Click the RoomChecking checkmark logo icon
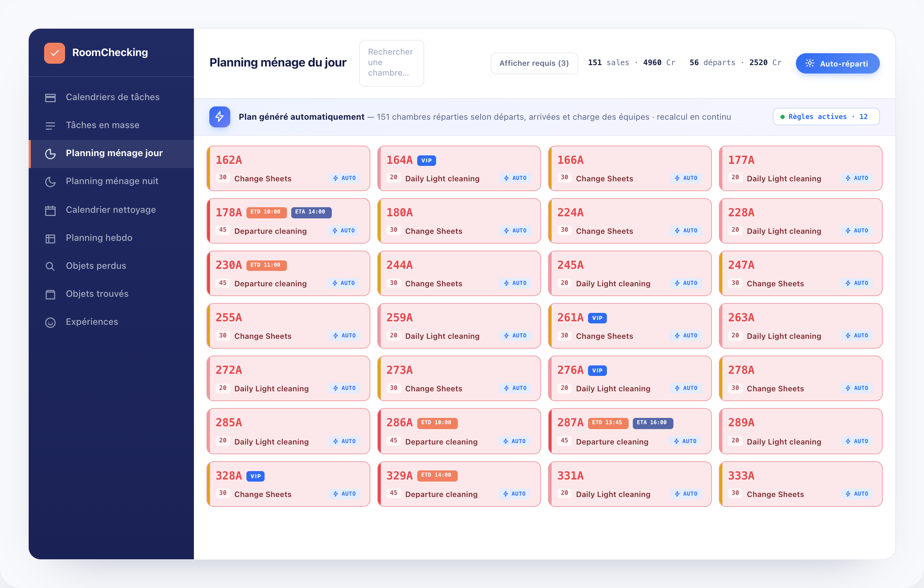Image resolution: width=924 pixels, height=588 pixels. click(x=55, y=53)
